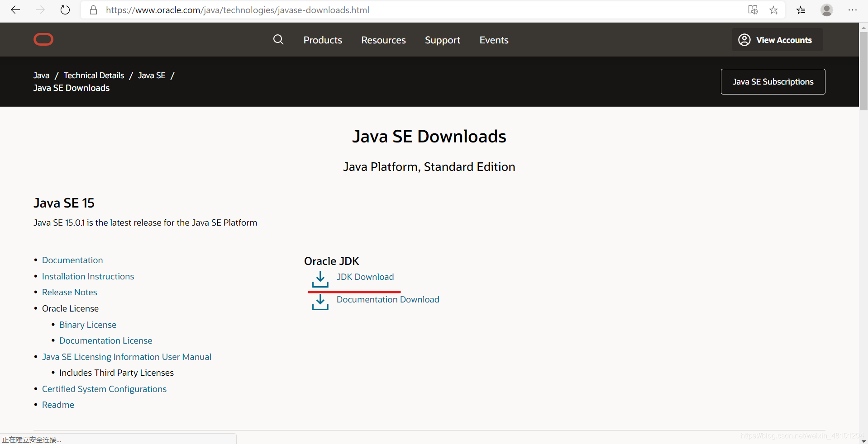
Task: Click the padlock site security icon
Action: tap(94, 10)
